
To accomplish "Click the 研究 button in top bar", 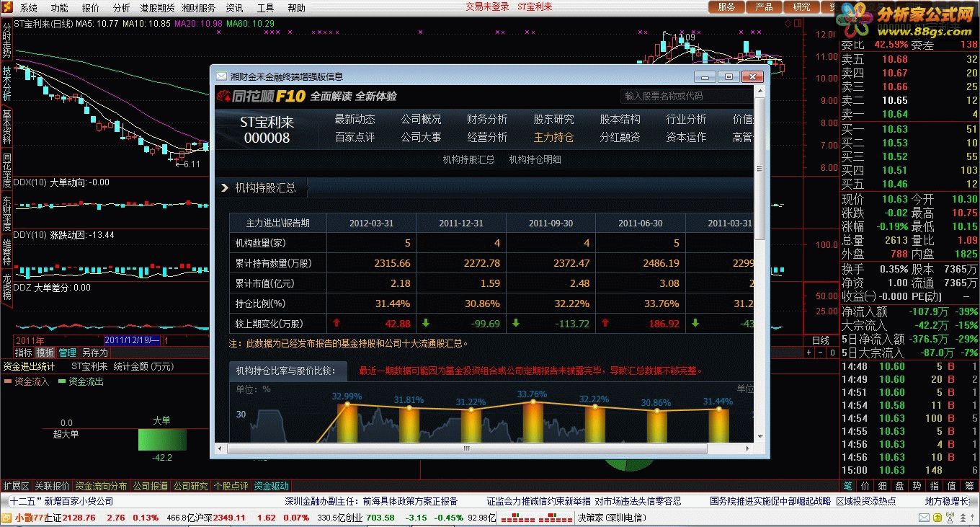I will coord(801,7).
